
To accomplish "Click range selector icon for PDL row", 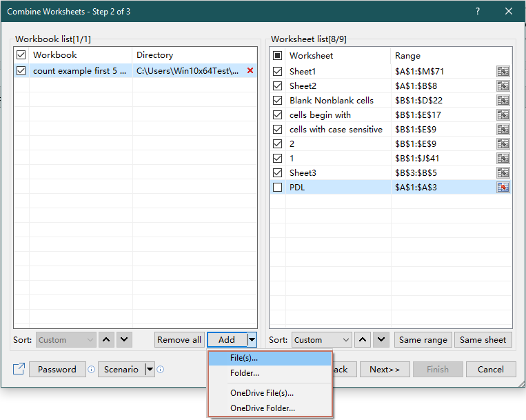I will (503, 188).
